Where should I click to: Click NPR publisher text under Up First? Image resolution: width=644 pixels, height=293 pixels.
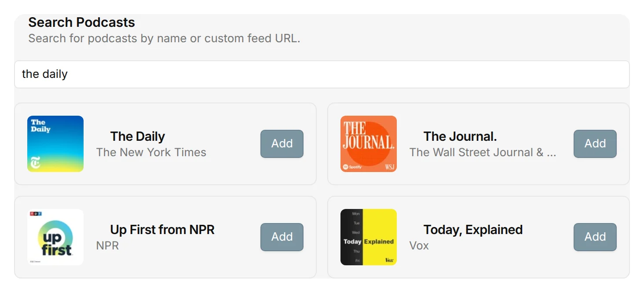108,245
